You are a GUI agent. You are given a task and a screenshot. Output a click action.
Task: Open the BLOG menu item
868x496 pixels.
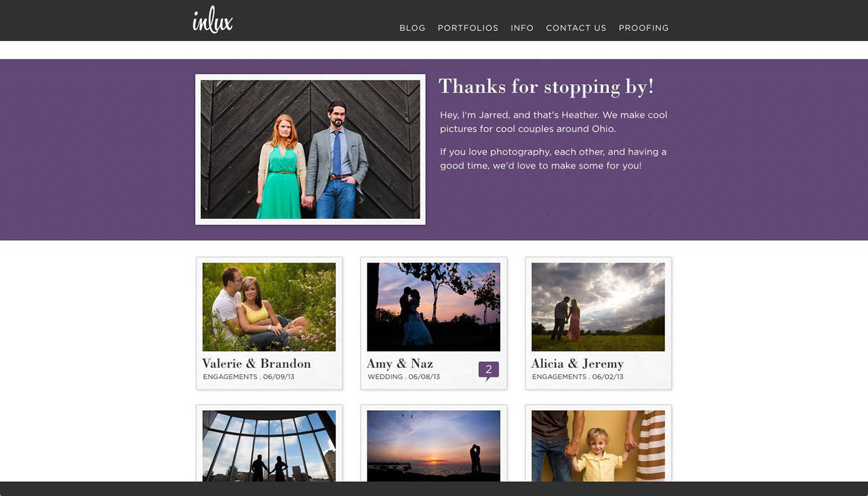click(412, 28)
